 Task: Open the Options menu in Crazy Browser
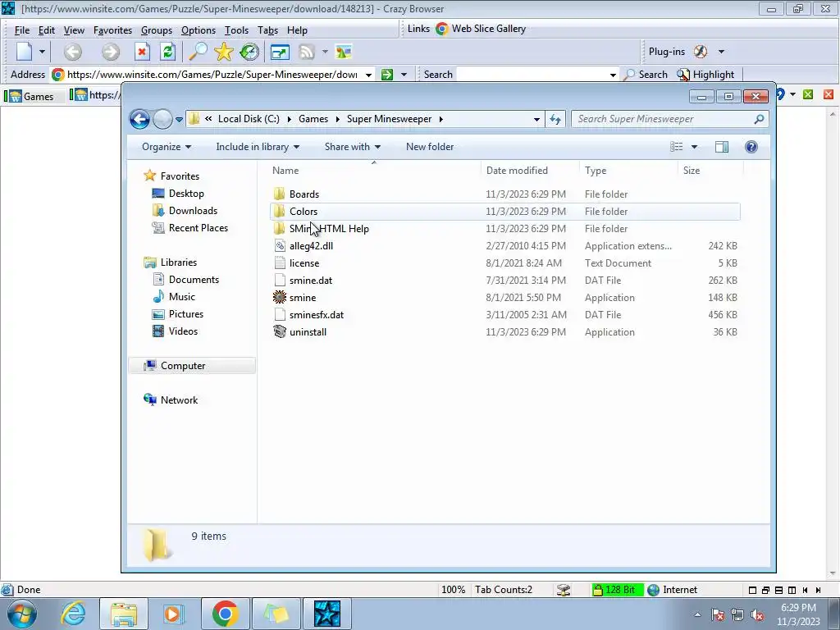coord(199,30)
